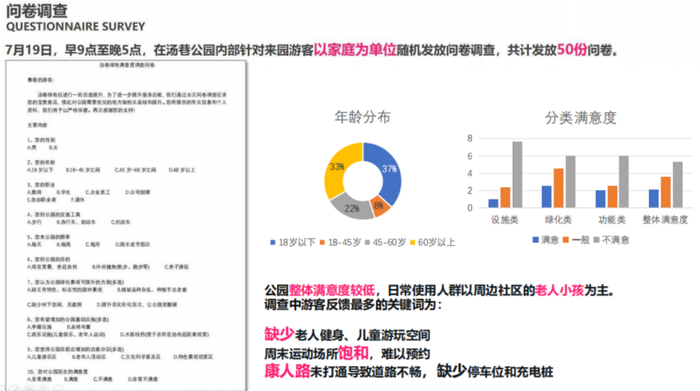Click the 设施类 axis label
The width and height of the screenshot is (700, 391).
[504, 220]
